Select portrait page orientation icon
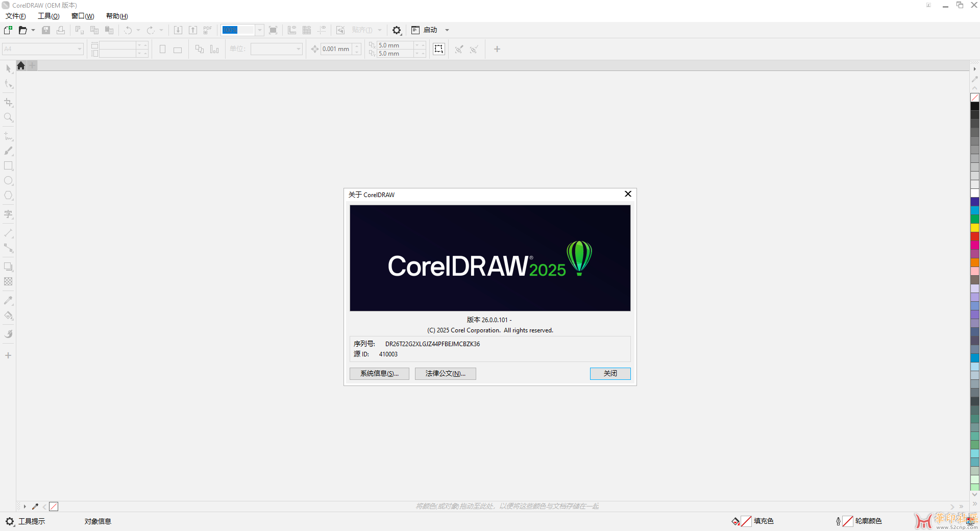Image resolution: width=980 pixels, height=531 pixels. [x=163, y=49]
